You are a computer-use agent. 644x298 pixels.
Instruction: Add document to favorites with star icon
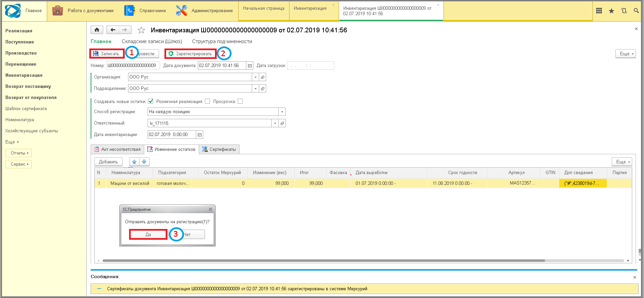(141, 30)
